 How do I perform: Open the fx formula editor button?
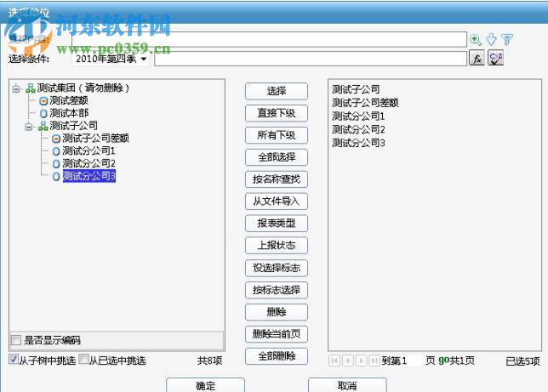[477, 59]
